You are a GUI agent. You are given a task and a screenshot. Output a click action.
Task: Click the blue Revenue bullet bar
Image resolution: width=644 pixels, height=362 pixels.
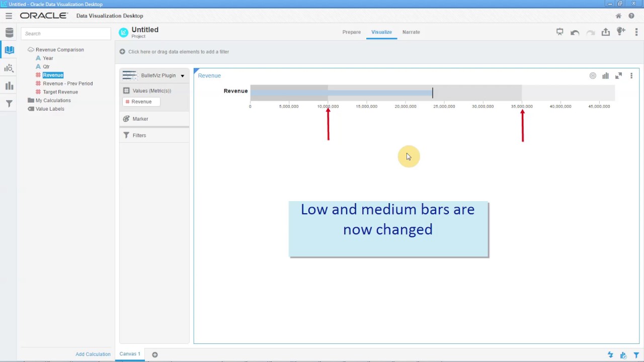click(341, 93)
